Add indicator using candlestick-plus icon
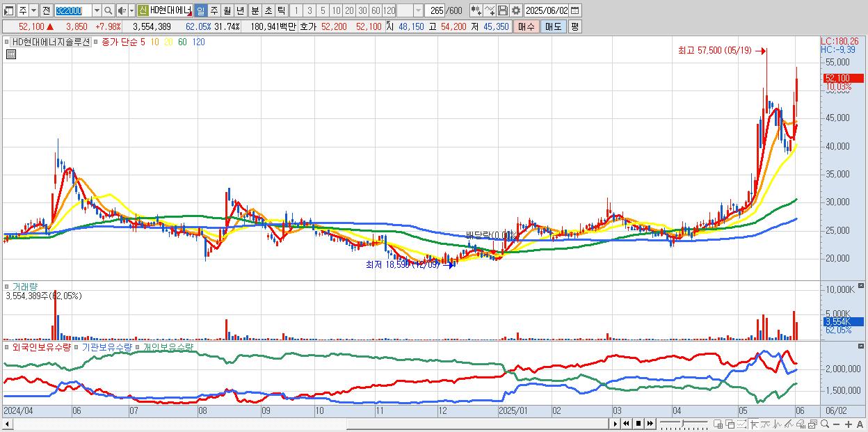Image resolution: width=868 pixels, height=432 pixels. [x=476, y=10]
